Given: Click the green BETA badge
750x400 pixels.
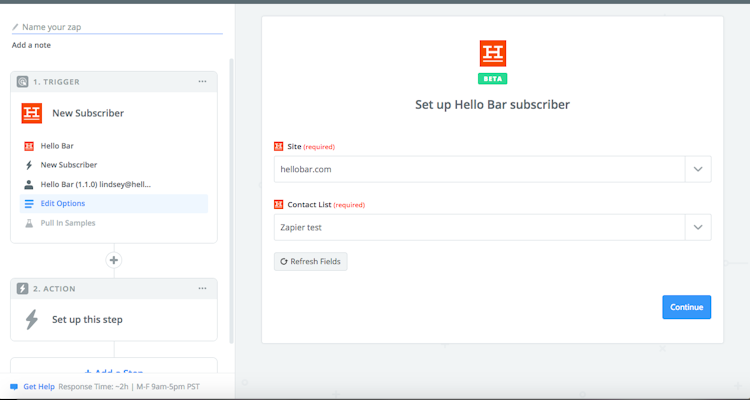Looking at the screenshot, I should 493,79.
